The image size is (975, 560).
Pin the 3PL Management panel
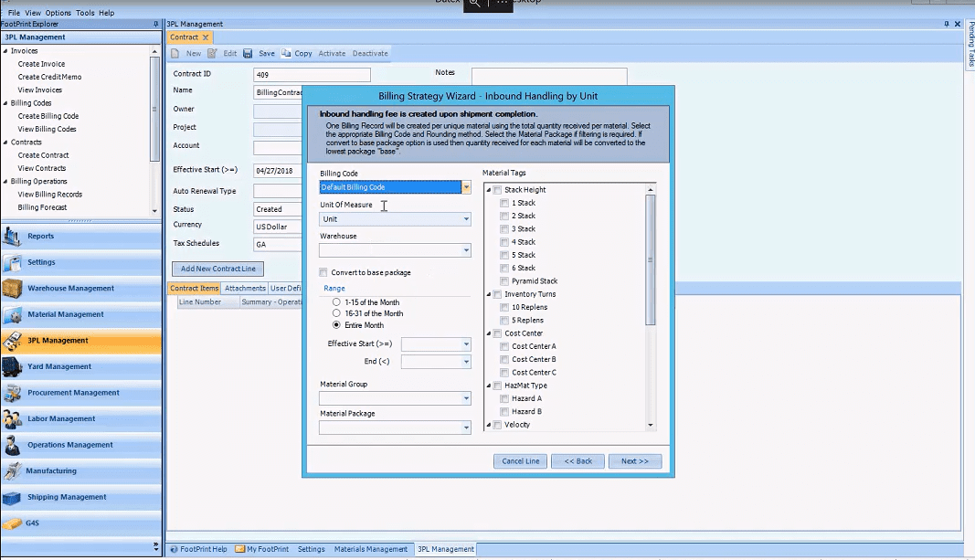[947, 25]
